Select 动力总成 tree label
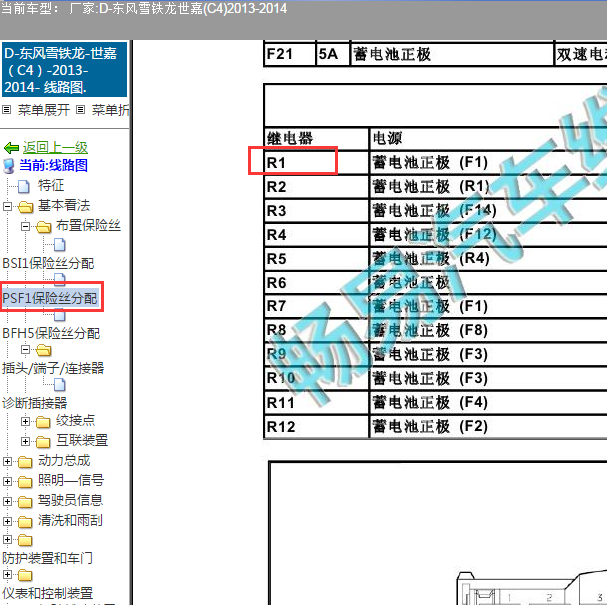The height and width of the screenshot is (605, 607). (x=64, y=461)
